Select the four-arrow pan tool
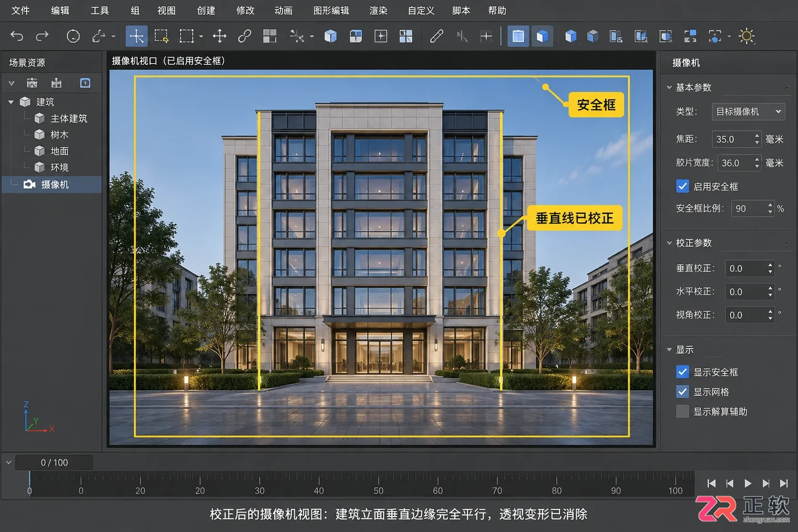 click(219, 37)
